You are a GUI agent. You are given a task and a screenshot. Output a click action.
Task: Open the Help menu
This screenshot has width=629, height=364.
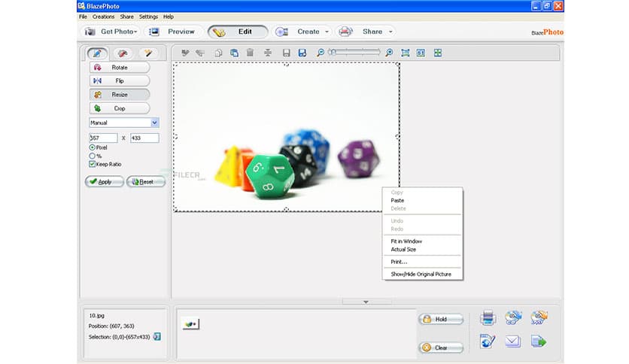coord(169,17)
